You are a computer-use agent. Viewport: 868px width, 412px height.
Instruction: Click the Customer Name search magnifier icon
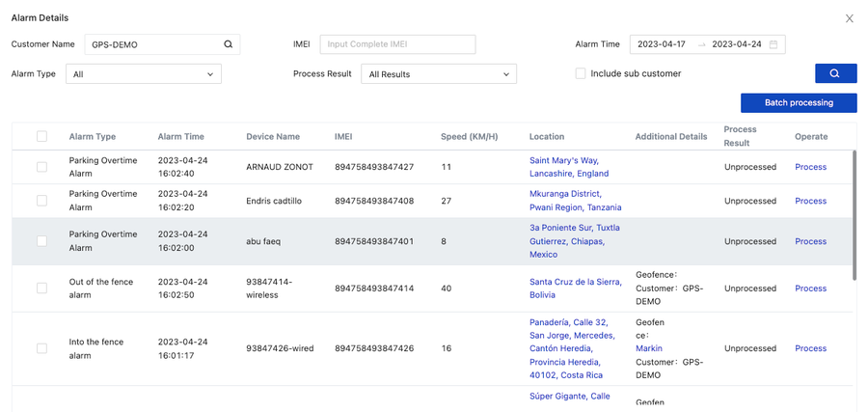coord(229,44)
